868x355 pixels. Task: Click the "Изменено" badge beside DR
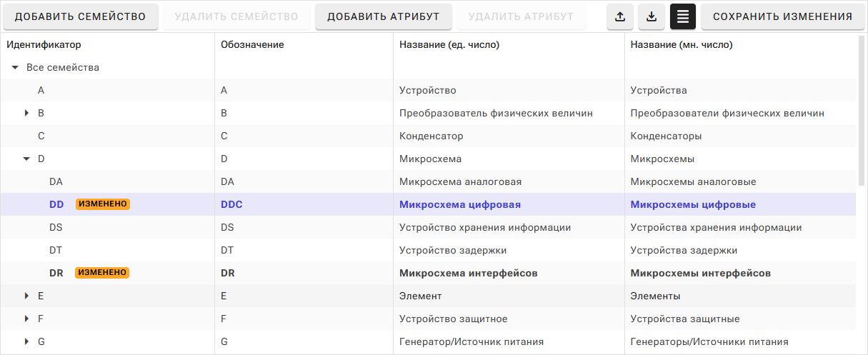103,273
